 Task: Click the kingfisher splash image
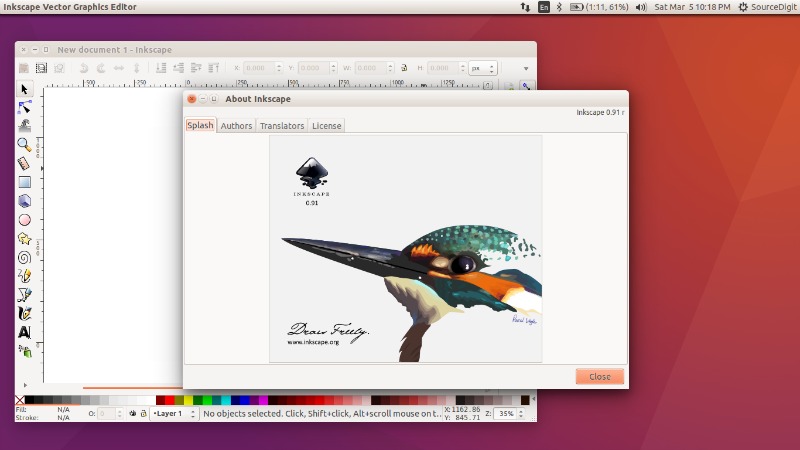click(x=406, y=249)
